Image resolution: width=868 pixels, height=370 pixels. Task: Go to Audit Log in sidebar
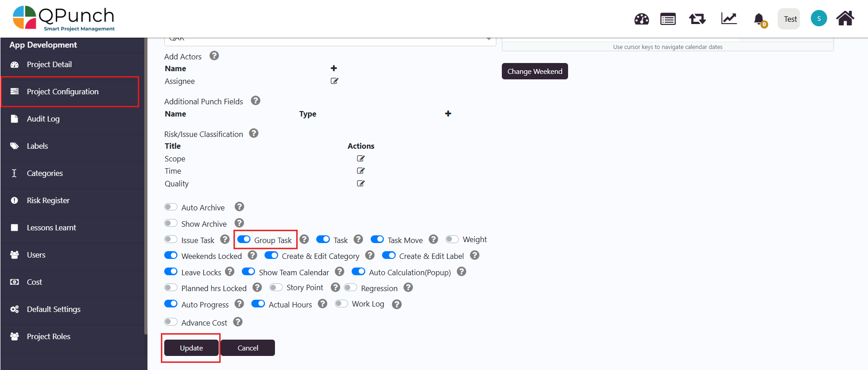43,119
